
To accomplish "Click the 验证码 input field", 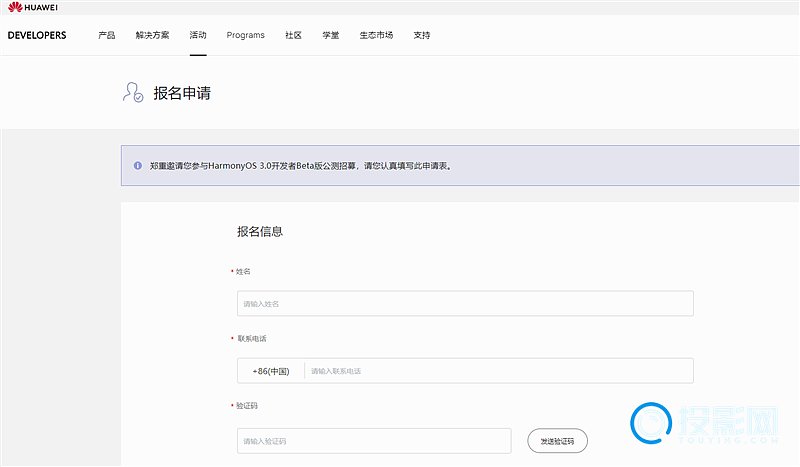I will point(375,441).
